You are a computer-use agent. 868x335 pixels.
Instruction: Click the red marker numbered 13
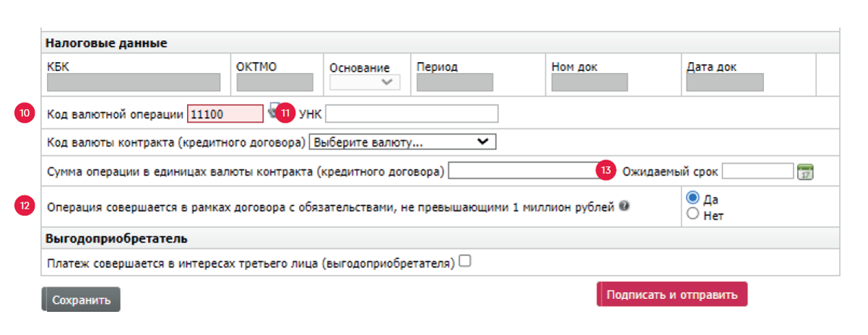tap(605, 171)
